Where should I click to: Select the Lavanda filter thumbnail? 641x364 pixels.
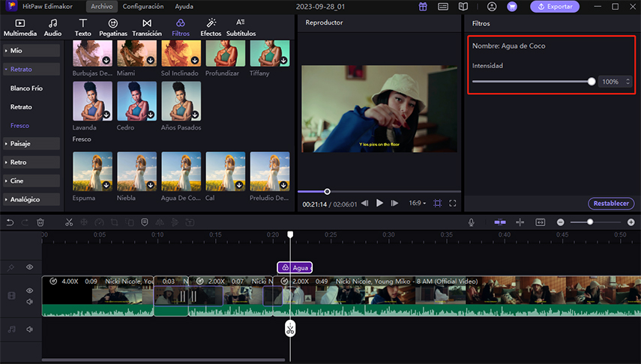pyautogui.click(x=92, y=101)
